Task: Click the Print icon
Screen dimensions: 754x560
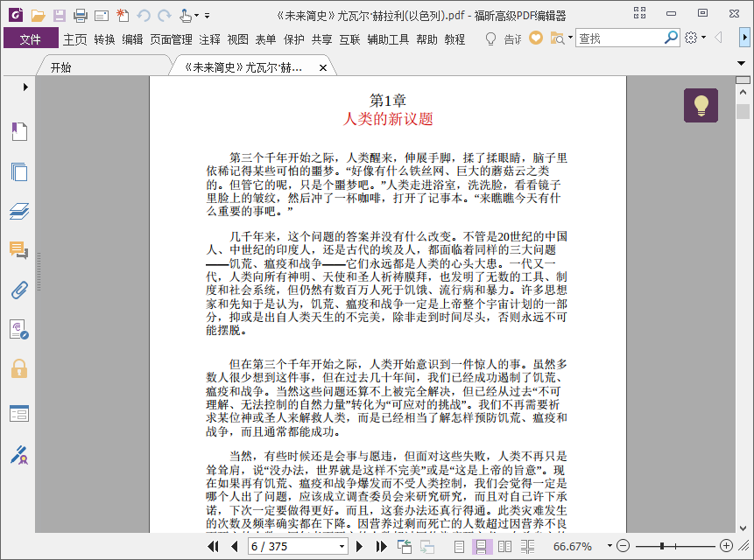Action: pyautogui.click(x=81, y=16)
